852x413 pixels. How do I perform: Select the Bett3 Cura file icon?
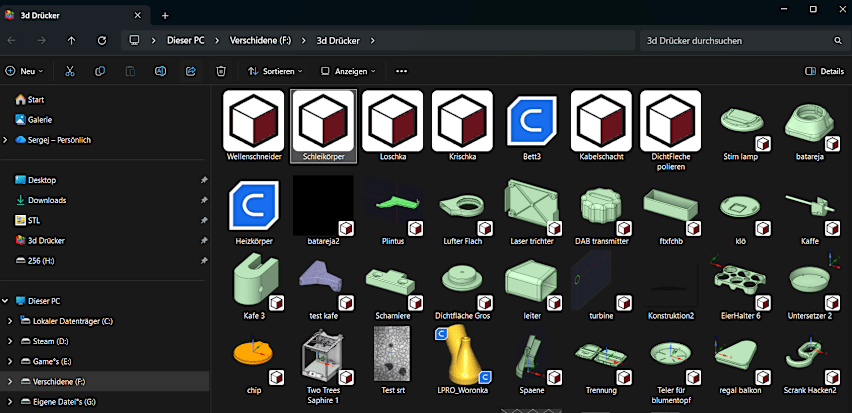[x=532, y=121]
